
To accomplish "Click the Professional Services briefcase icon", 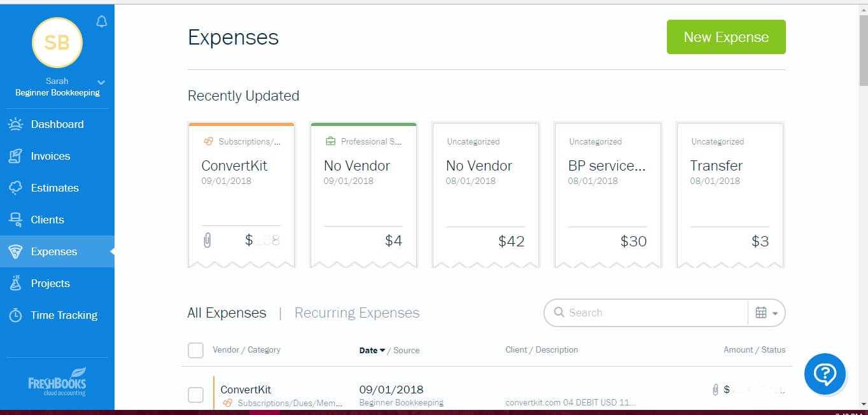I will pyautogui.click(x=330, y=141).
